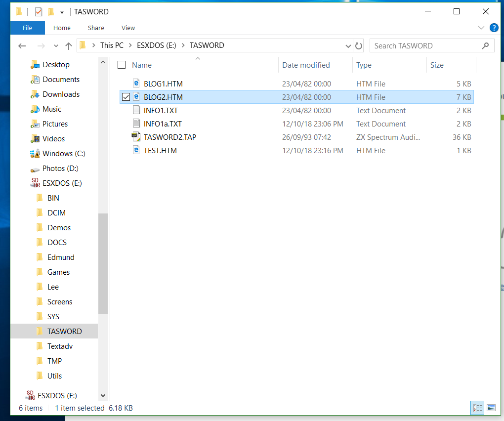Expand the chevron after 'ESXDOS (E:)' breadcrumb
Screen dimensions: 504x421
(183, 45)
